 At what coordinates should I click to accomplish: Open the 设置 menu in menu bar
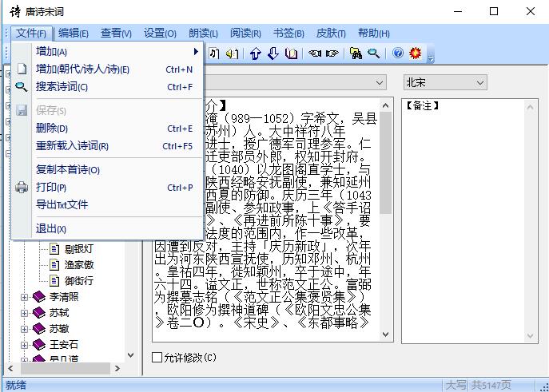(160, 34)
